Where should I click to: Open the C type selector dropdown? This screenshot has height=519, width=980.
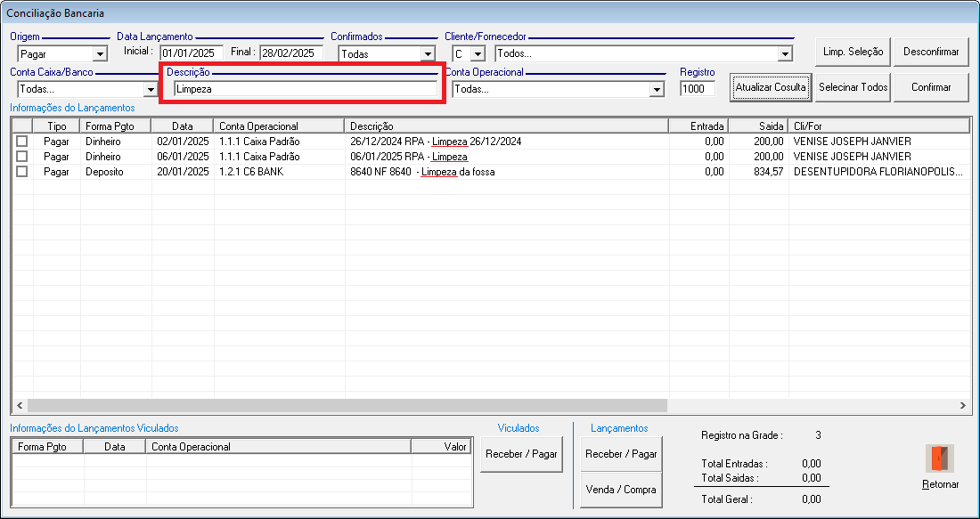(478, 54)
